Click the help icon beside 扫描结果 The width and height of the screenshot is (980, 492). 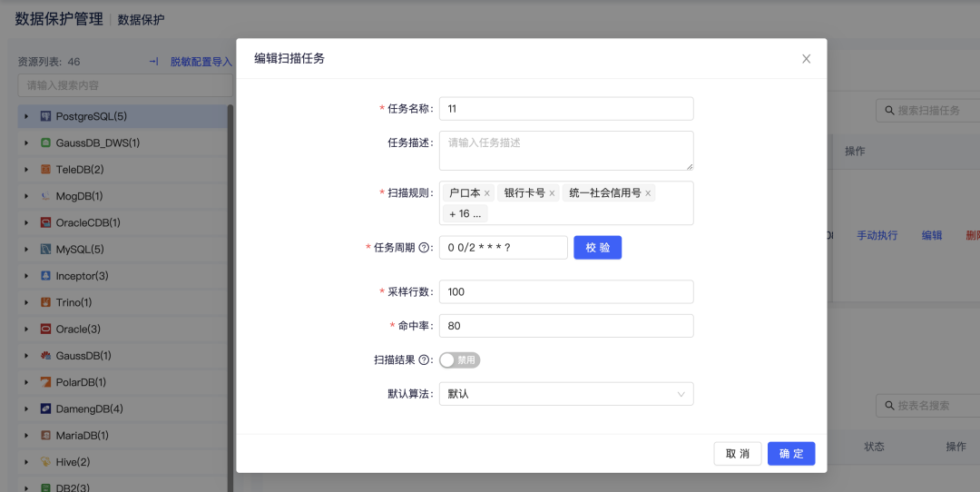point(424,360)
